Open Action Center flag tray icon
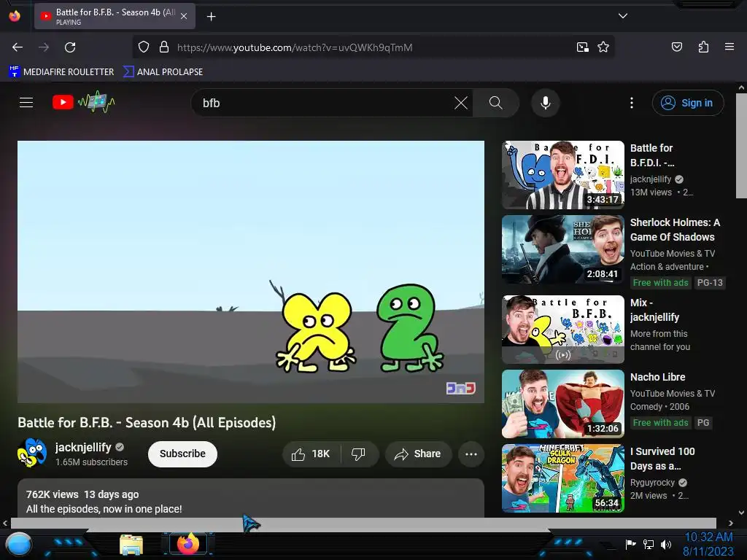Image resolution: width=747 pixels, height=560 pixels. pos(630,544)
